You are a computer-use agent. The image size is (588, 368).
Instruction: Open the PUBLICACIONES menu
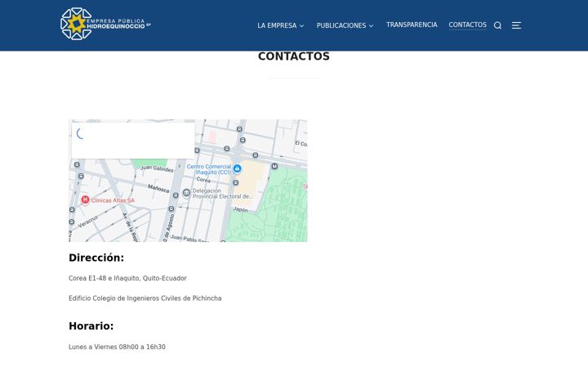tap(341, 25)
